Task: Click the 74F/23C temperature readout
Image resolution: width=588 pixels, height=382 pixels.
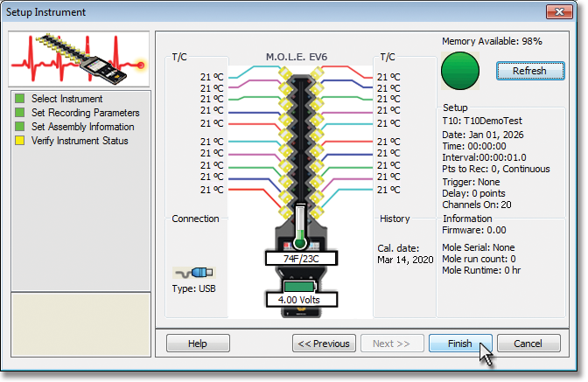Action: 301,259
